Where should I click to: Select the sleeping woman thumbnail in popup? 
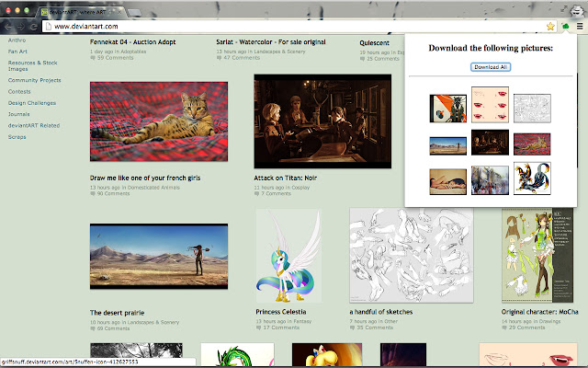tap(448, 182)
